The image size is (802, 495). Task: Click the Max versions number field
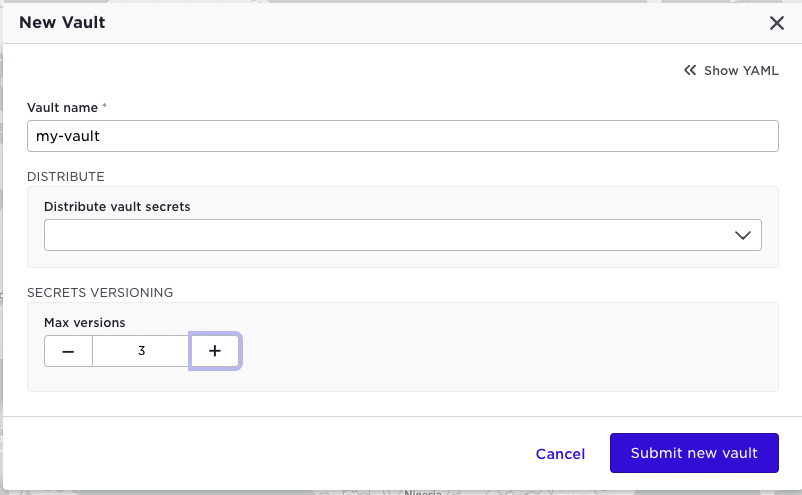pos(142,351)
